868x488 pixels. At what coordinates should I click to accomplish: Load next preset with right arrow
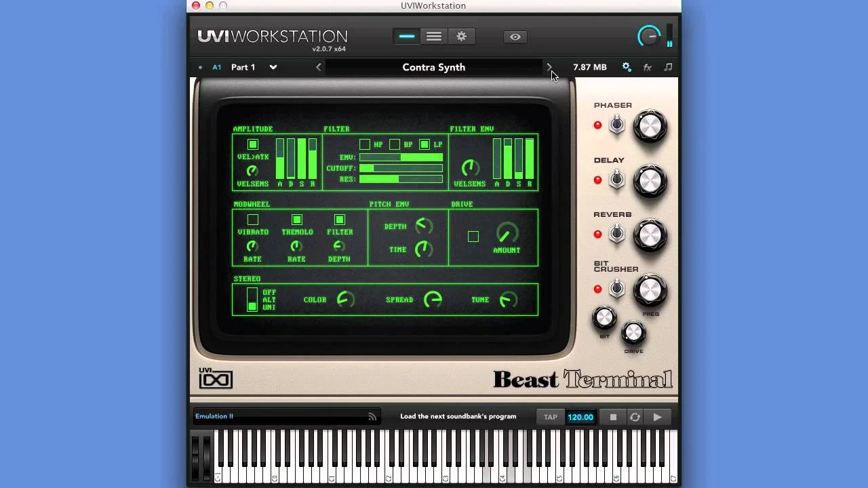pos(549,67)
